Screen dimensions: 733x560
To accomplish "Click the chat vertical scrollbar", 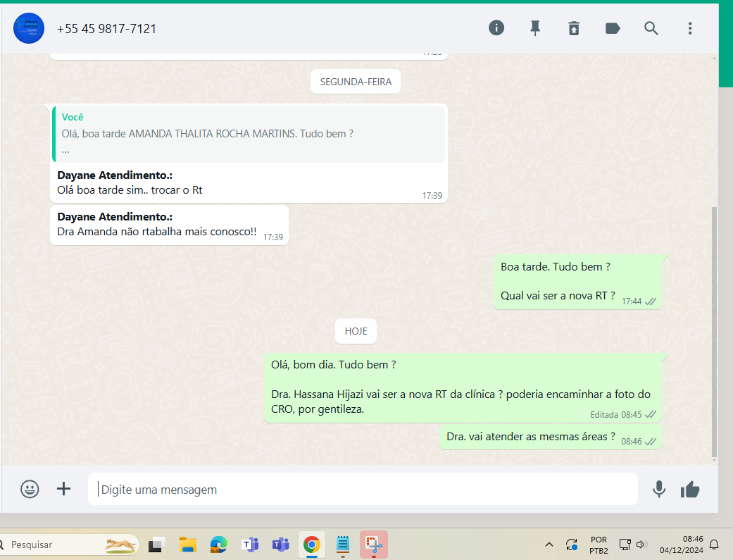I will [714, 332].
